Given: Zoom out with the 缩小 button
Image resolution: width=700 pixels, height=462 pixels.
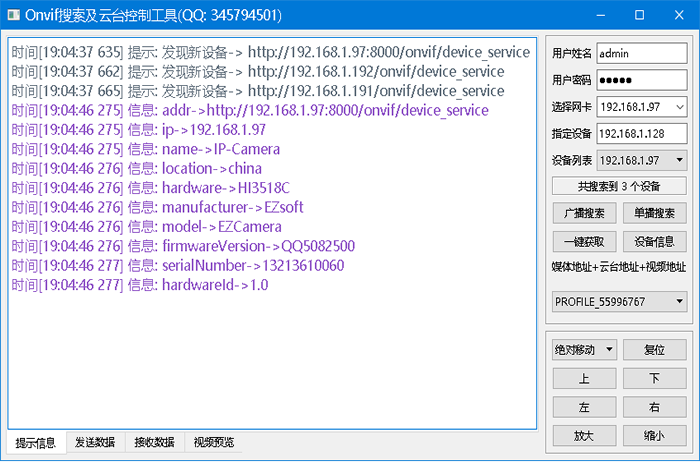Looking at the screenshot, I should tap(655, 435).
